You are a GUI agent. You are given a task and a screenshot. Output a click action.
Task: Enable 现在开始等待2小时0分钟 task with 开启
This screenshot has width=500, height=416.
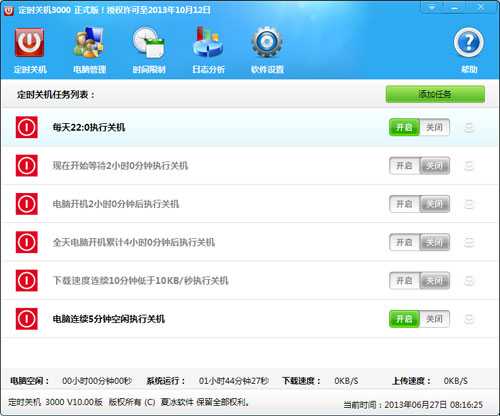(x=404, y=166)
